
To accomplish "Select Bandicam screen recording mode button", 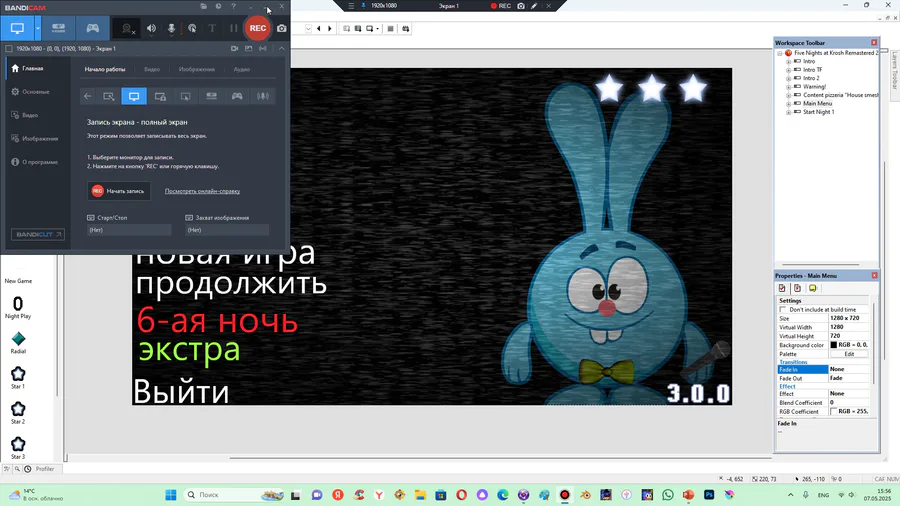I will click(x=17, y=28).
